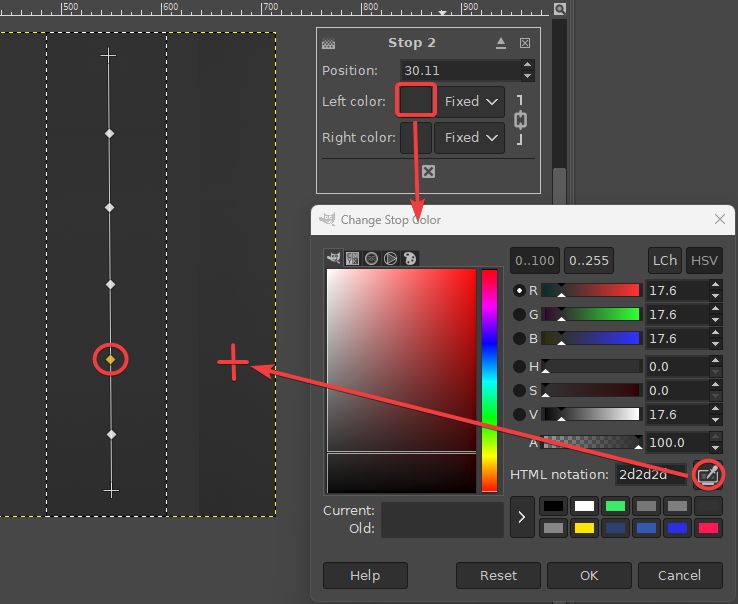Delete stop using the X icon
This screenshot has height=604, width=738.
(428, 171)
